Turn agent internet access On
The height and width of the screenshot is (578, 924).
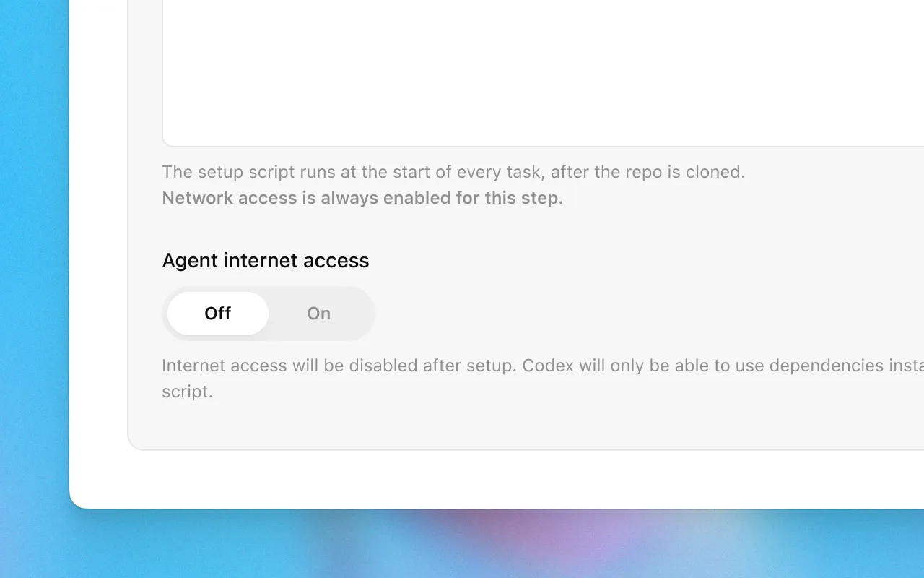(318, 314)
